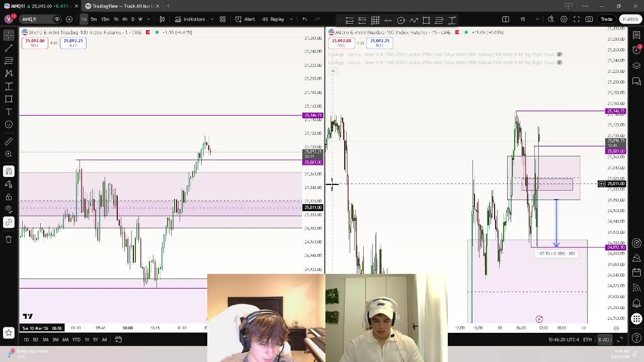The height and width of the screenshot is (362, 644).
Task: Open the help question mark icon
Action: coord(636,337)
